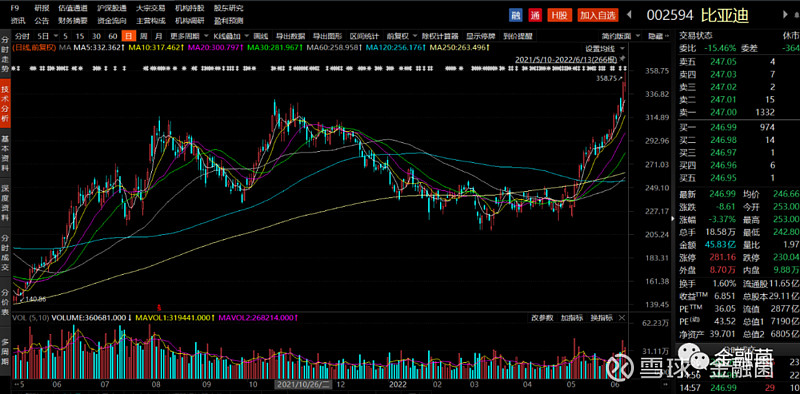Image resolution: width=800 pixels, height=394 pixels.
Task: Open 公告 announcements
Action: tap(42, 21)
